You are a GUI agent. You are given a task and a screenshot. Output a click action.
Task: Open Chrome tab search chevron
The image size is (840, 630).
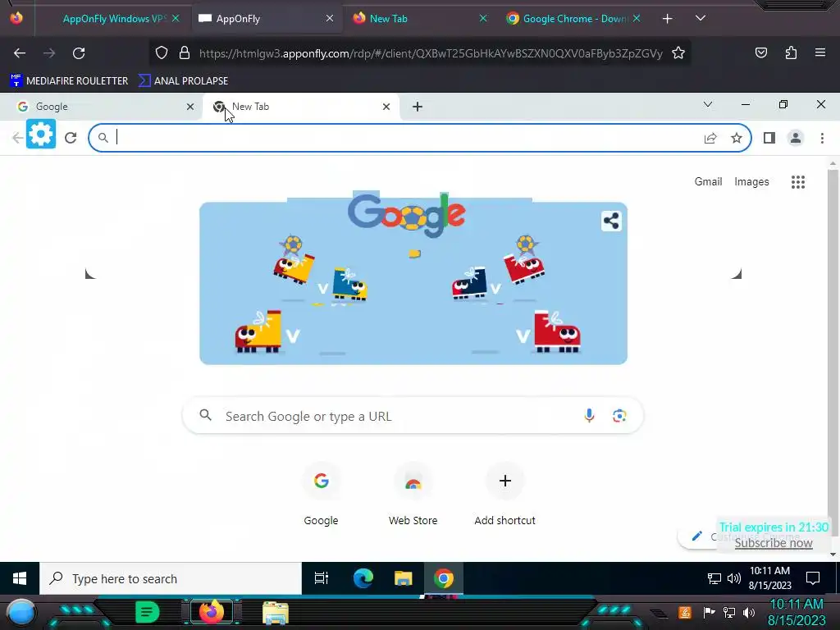708,104
